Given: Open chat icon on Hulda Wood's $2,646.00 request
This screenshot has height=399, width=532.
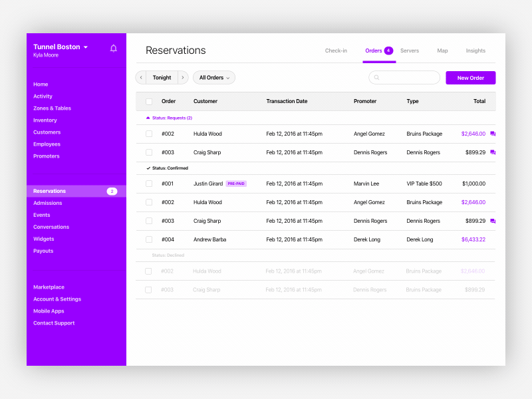Looking at the screenshot, I should (x=493, y=134).
